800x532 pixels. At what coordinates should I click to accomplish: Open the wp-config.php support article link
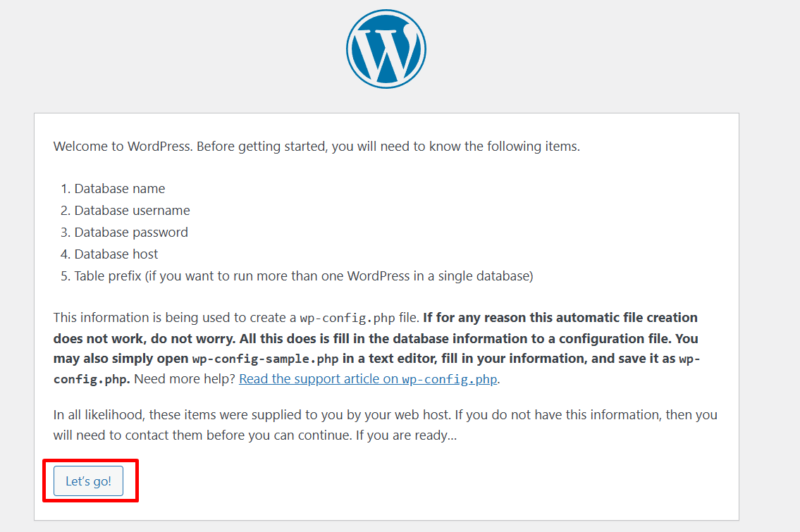click(368, 379)
